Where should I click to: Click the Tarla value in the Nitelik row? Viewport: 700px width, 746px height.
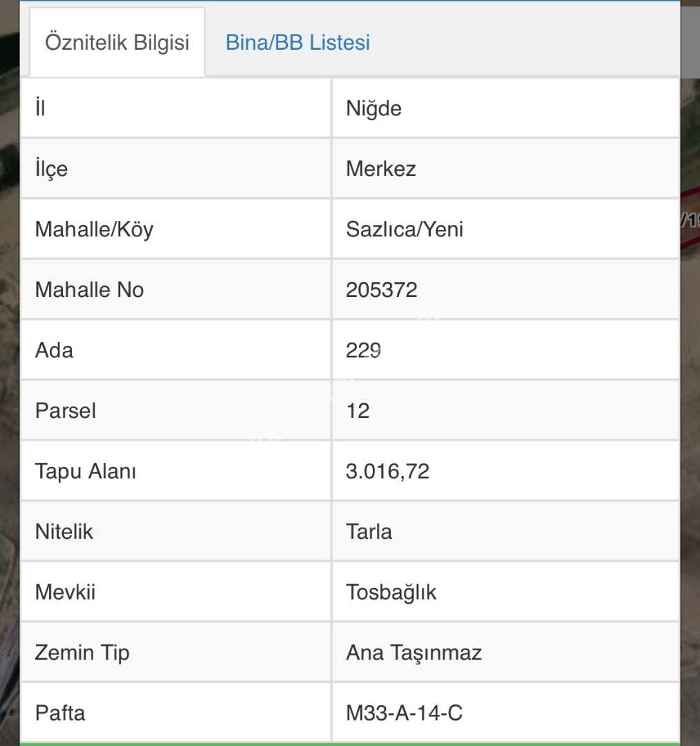tap(369, 532)
